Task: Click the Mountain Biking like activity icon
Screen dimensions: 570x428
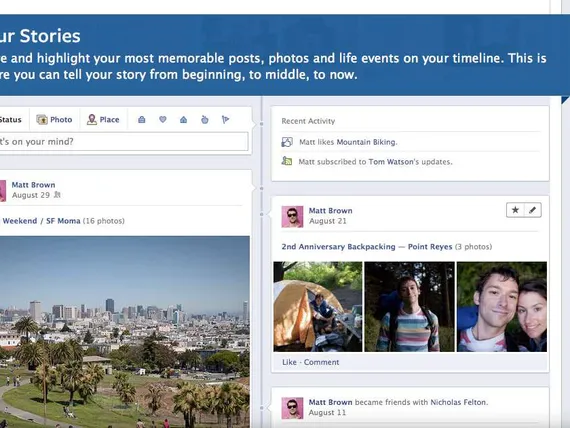Action: (287, 142)
